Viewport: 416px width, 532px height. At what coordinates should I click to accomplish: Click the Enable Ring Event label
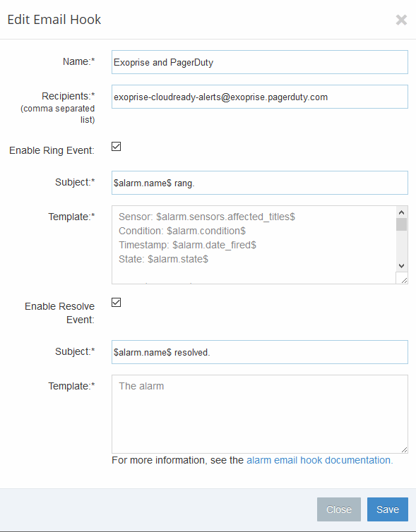(52, 150)
